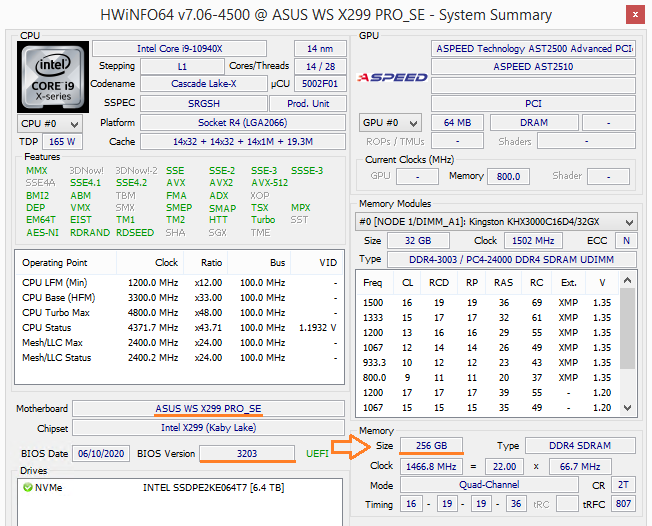Click the ASPEED AST2510 field
This screenshot has height=526, width=652.
(533, 67)
